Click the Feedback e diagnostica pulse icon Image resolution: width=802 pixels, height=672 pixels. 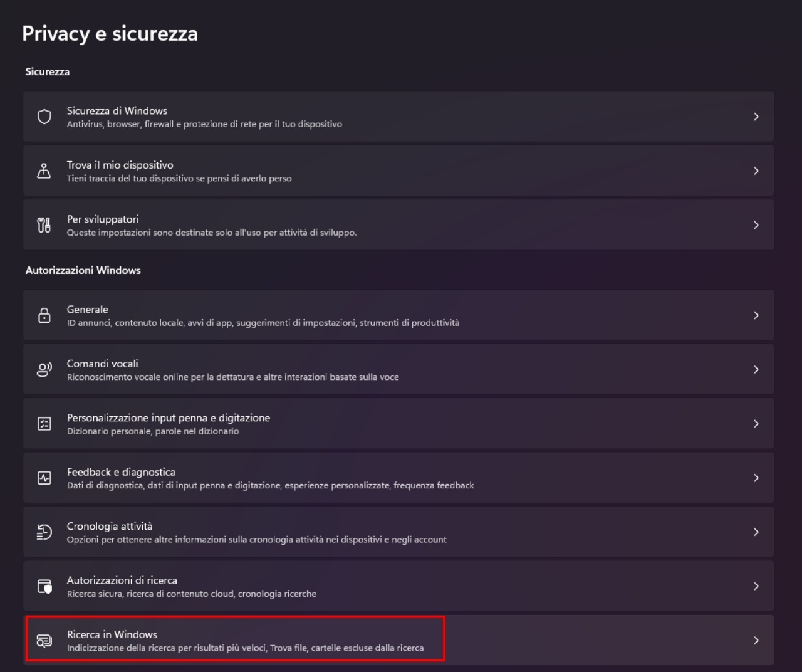[x=44, y=478]
